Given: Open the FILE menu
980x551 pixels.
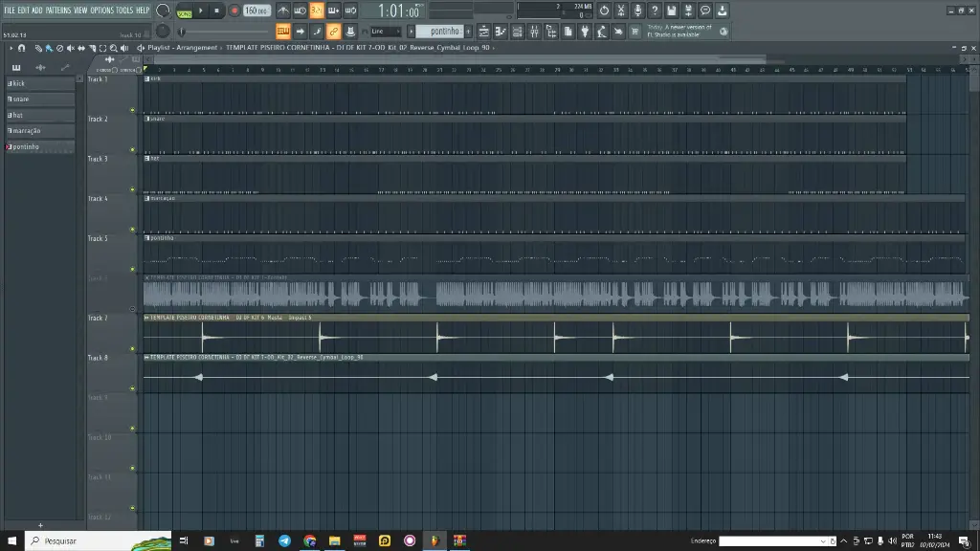Looking at the screenshot, I should (10, 11).
